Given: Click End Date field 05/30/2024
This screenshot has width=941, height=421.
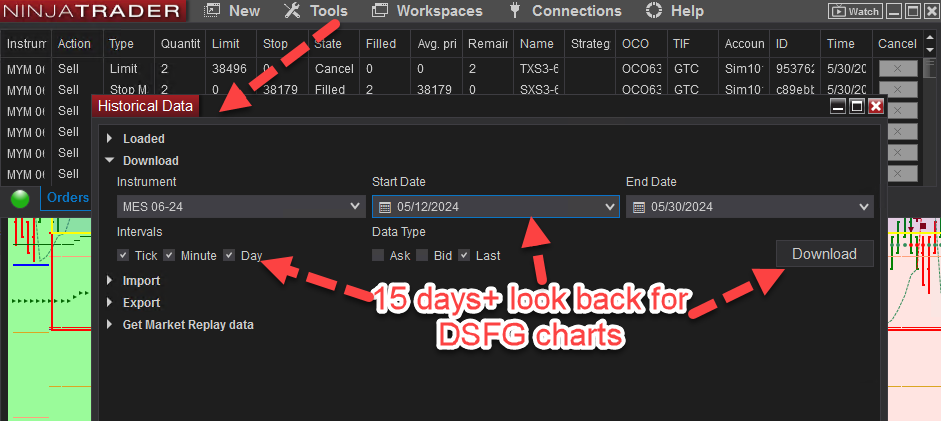Looking at the screenshot, I should click(750, 207).
